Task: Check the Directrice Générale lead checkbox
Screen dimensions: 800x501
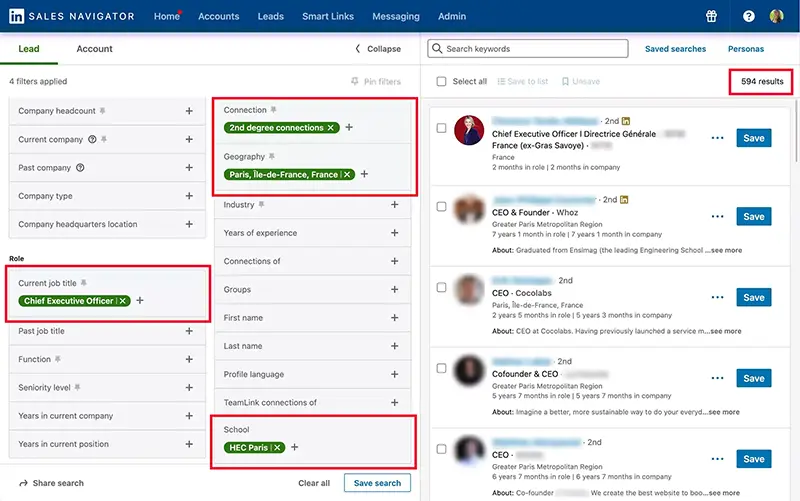Action: (441, 128)
